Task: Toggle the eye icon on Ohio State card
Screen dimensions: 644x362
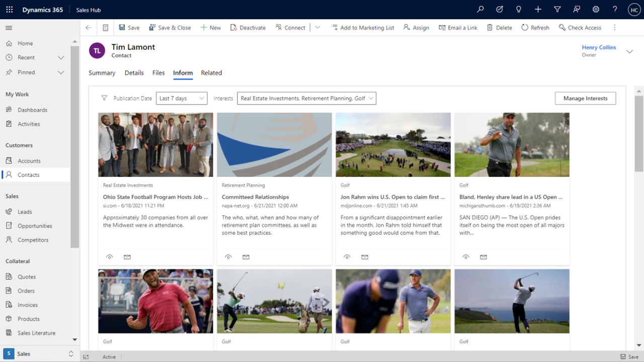Action: (110, 257)
